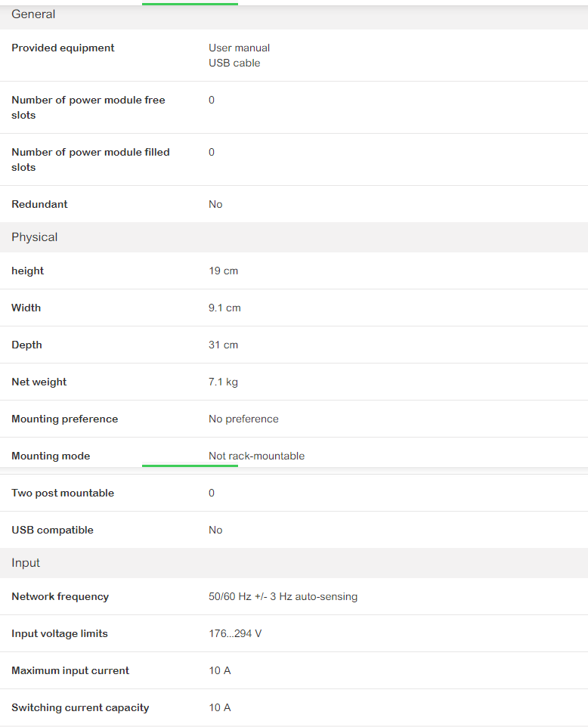The image size is (588, 727).
Task: Collapse the Input section header
Action: (294, 562)
